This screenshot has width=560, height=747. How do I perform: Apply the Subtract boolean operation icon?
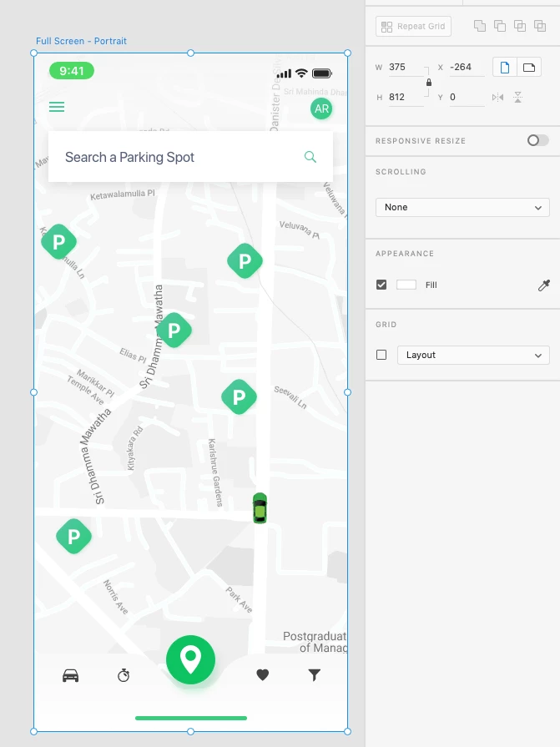pyautogui.click(x=500, y=26)
